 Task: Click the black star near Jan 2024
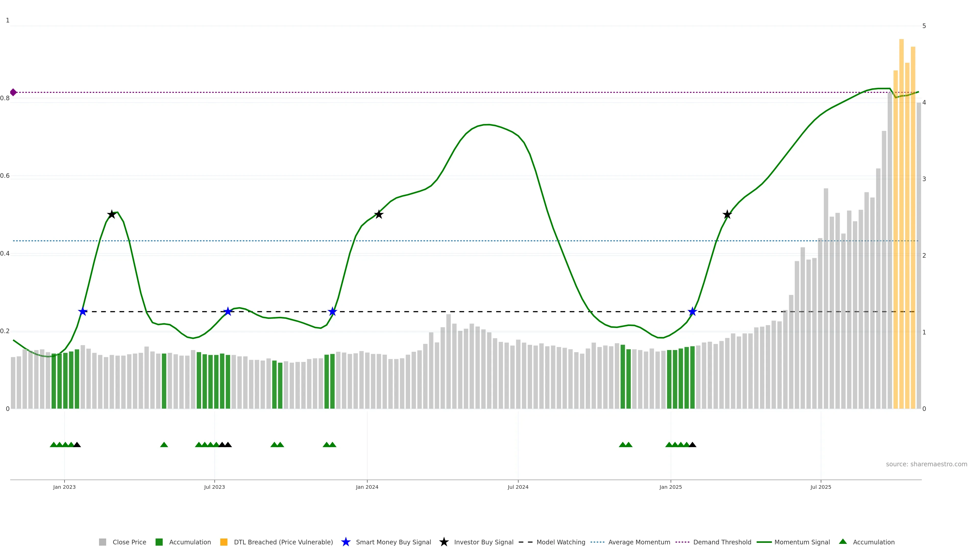(x=378, y=215)
